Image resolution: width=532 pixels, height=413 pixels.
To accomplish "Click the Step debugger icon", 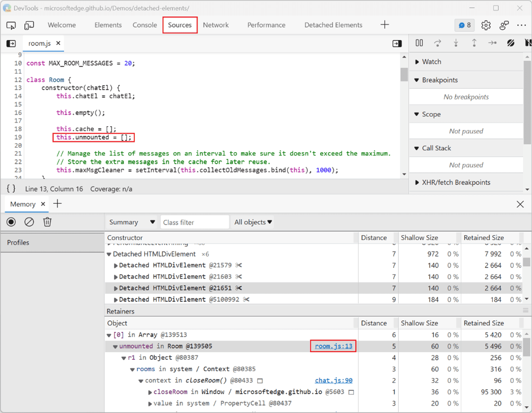I will [492, 43].
